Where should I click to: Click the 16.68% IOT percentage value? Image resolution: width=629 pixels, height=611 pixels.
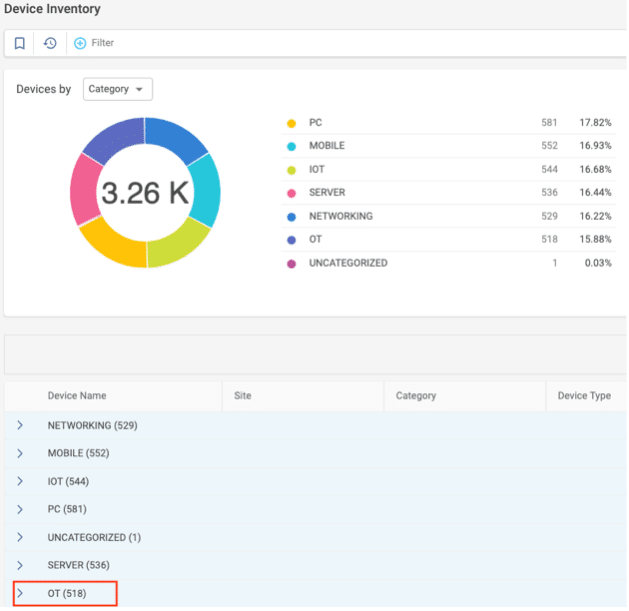pyautogui.click(x=595, y=169)
